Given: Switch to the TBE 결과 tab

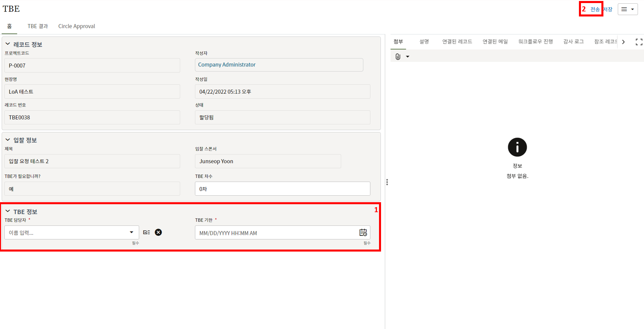Looking at the screenshot, I should coord(38,26).
